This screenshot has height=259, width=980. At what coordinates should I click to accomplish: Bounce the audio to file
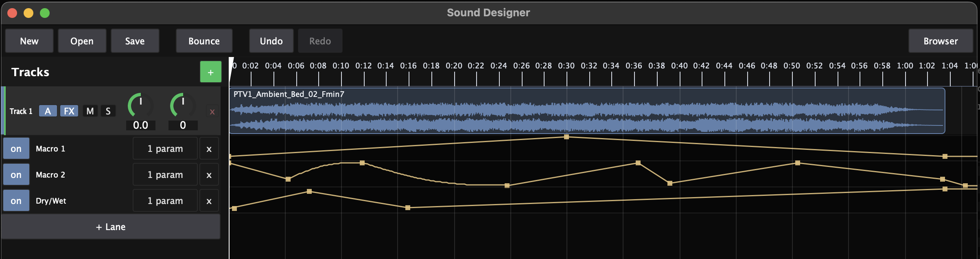coord(204,41)
